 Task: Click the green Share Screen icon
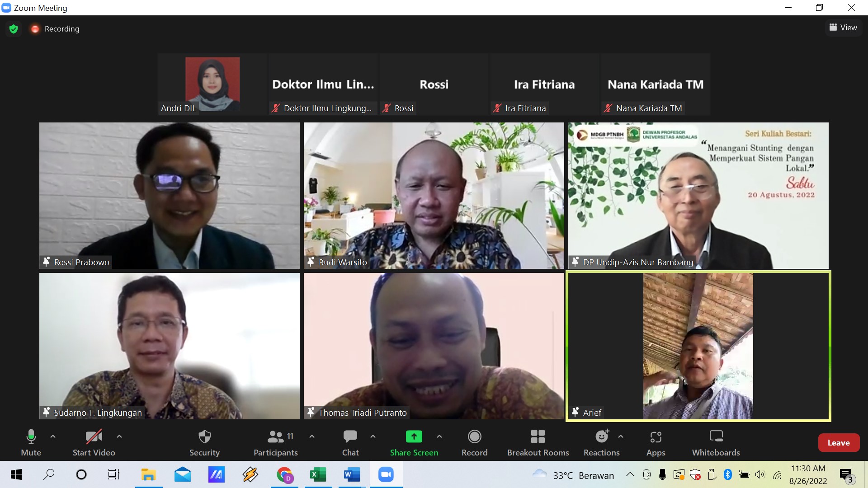414,436
